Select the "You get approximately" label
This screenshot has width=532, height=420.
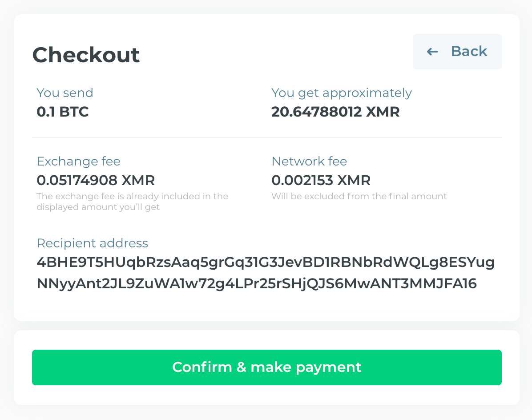tap(342, 93)
